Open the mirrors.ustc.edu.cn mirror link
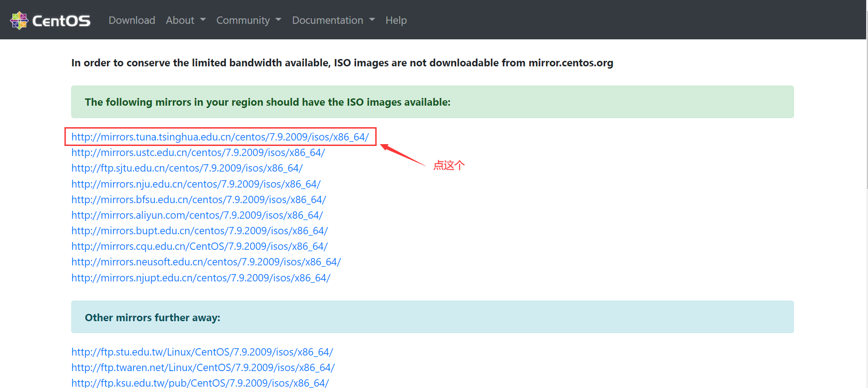The image size is (868, 388). 198,152
